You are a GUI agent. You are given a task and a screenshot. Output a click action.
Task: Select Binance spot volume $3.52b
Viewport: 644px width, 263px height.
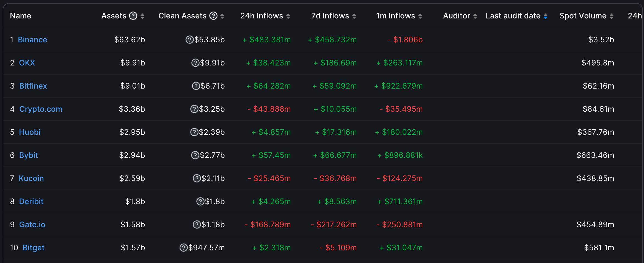[601, 40]
